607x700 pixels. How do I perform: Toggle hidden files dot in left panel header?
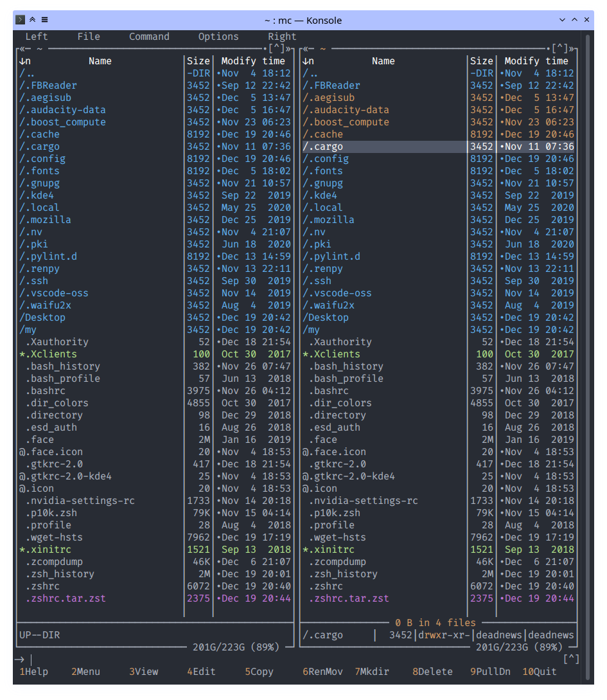click(265, 49)
